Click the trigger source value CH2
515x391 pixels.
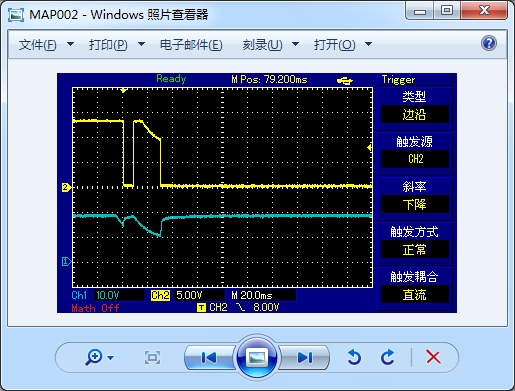(x=414, y=159)
